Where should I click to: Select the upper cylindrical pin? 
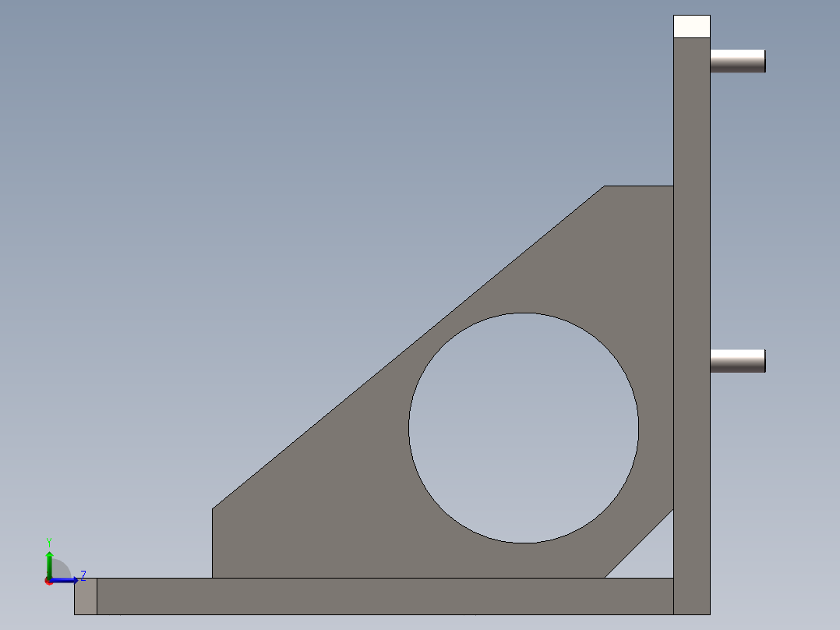tap(737, 61)
